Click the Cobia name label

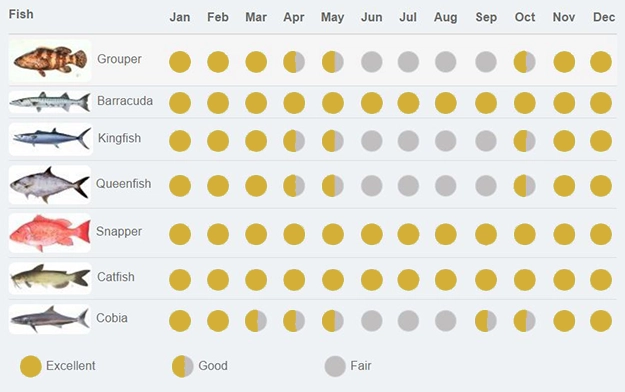(x=112, y=318)
